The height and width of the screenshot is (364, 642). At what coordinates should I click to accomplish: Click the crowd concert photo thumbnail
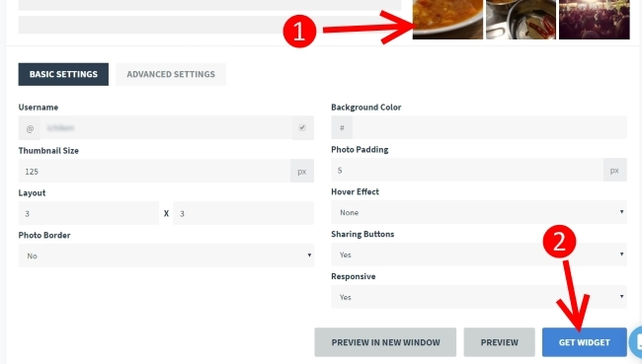594,19
